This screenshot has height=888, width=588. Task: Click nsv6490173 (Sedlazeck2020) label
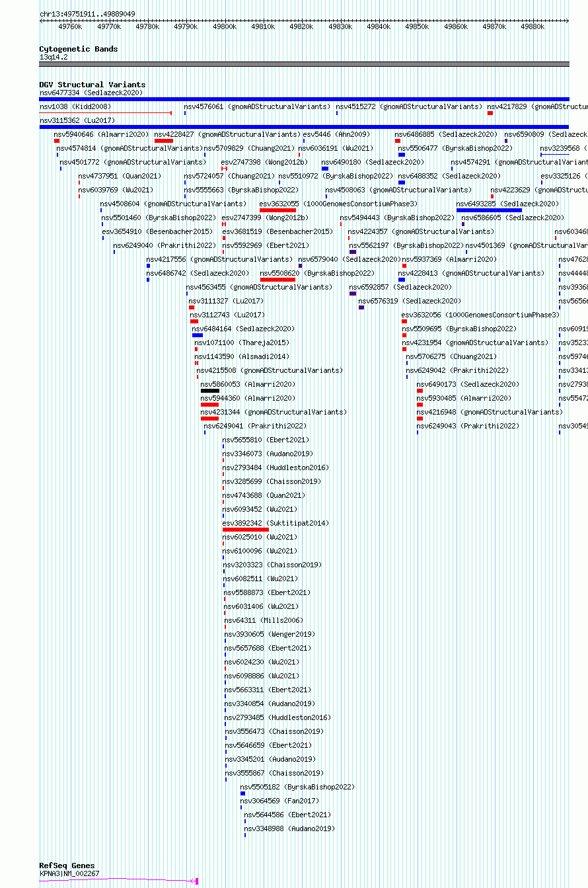[x=468, y=384]
